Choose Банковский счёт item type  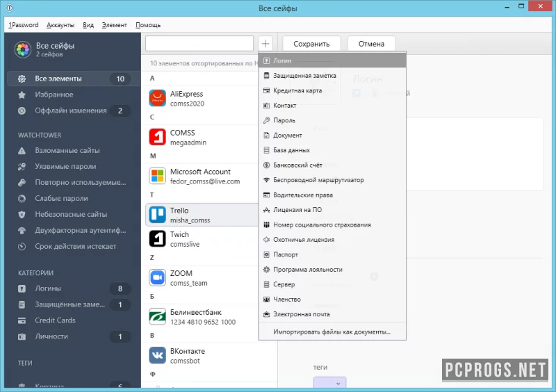332,165
